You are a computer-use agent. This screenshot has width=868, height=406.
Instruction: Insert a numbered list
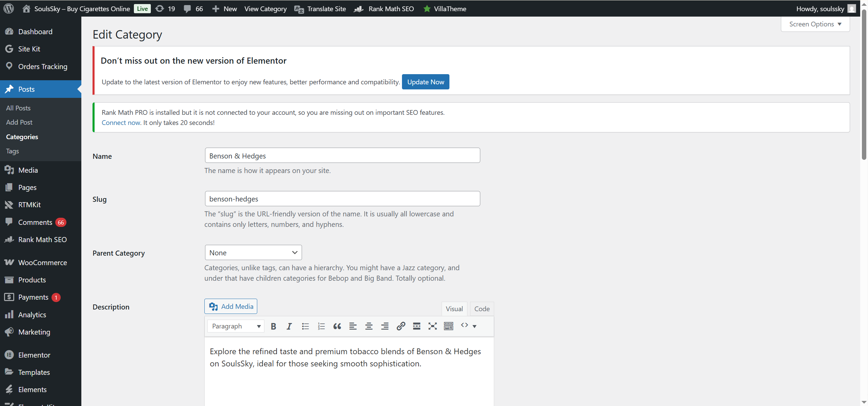[x=321, y=326]
